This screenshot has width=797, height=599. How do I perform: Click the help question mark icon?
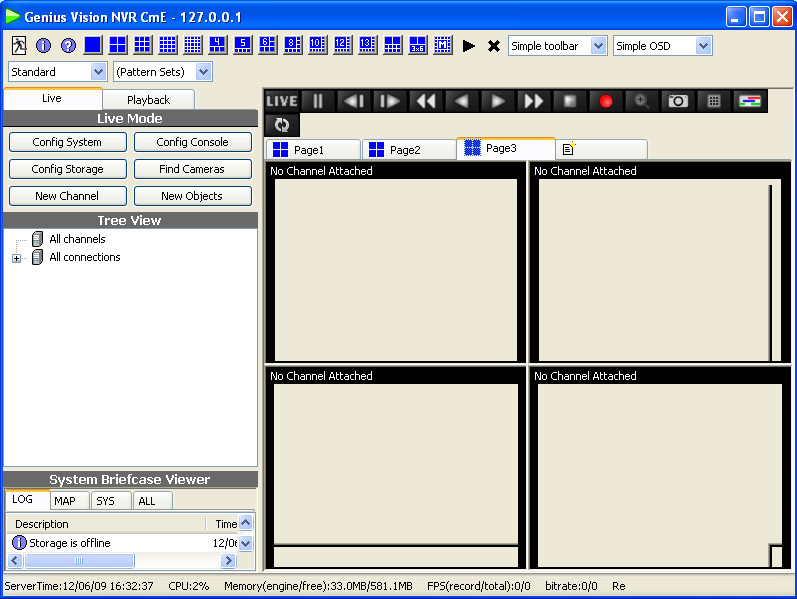[68, 45]
